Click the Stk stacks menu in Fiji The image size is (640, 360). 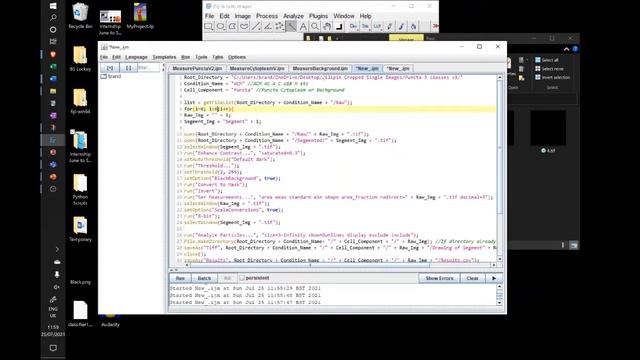coord(365,27)
